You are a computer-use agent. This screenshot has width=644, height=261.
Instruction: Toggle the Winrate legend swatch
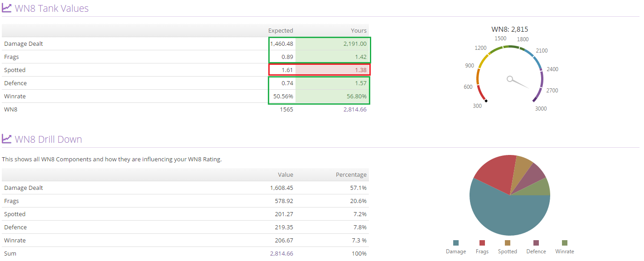pos(565,243)
